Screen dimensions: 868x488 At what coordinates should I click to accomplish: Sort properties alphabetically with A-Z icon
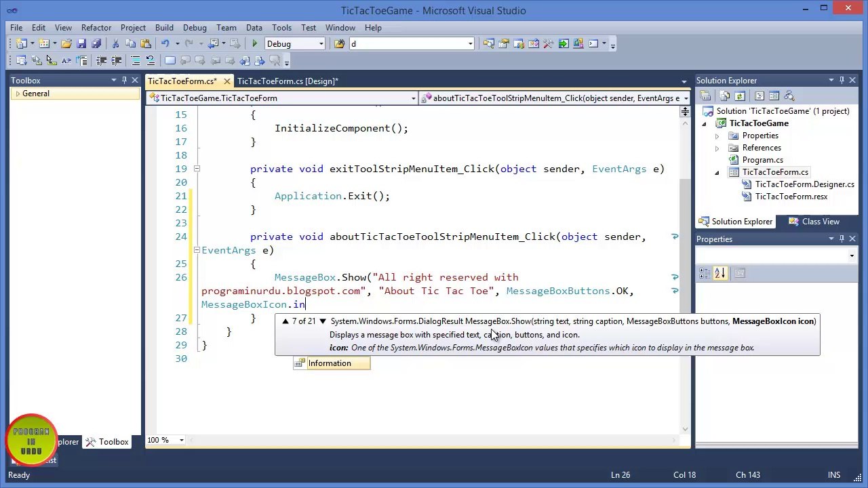(x=719, y=273)
